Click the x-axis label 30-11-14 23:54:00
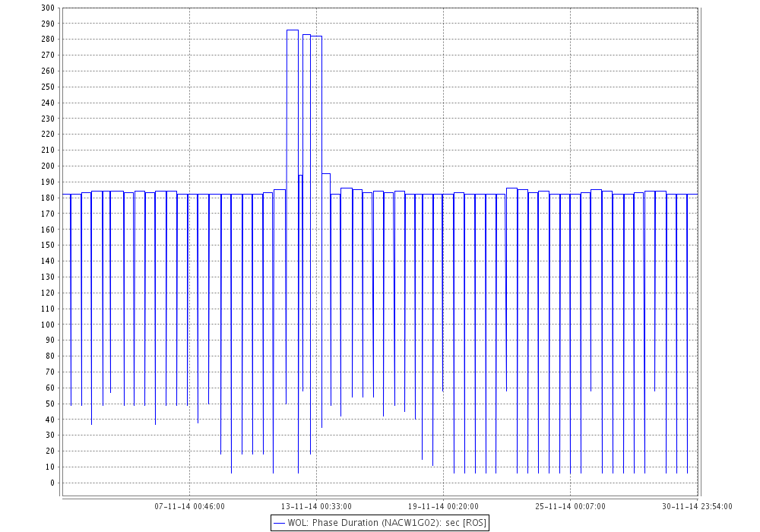Image resolution: width=760 pixels, height=532 pixels. coord(697,507)
